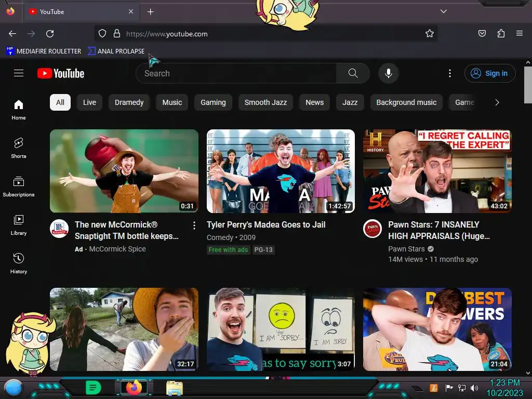Screen dimensions: 532x399
Task: Select the Music filter chip
Action: 172,102
